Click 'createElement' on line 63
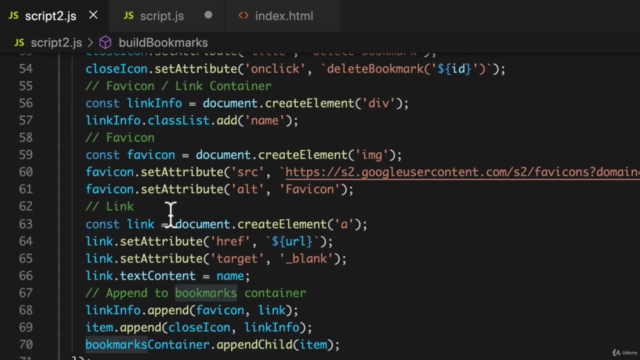The height and width of the screenshot is (360, 640). (282, 224)
